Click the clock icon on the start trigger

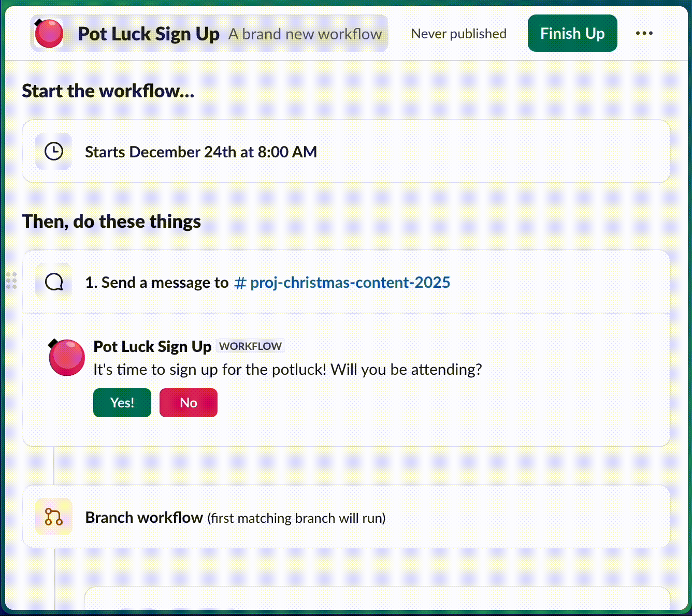(54, 152)
